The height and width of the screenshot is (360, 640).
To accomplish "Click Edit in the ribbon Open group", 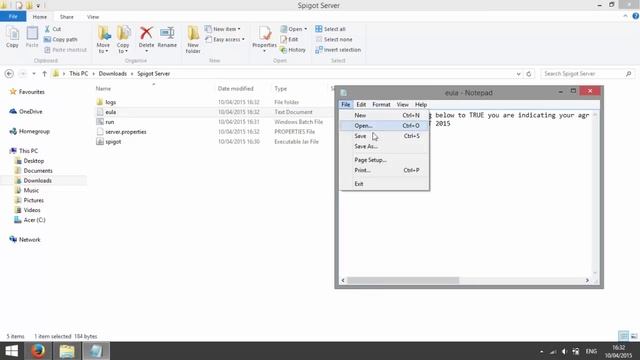I will click(x=289, y=40).
